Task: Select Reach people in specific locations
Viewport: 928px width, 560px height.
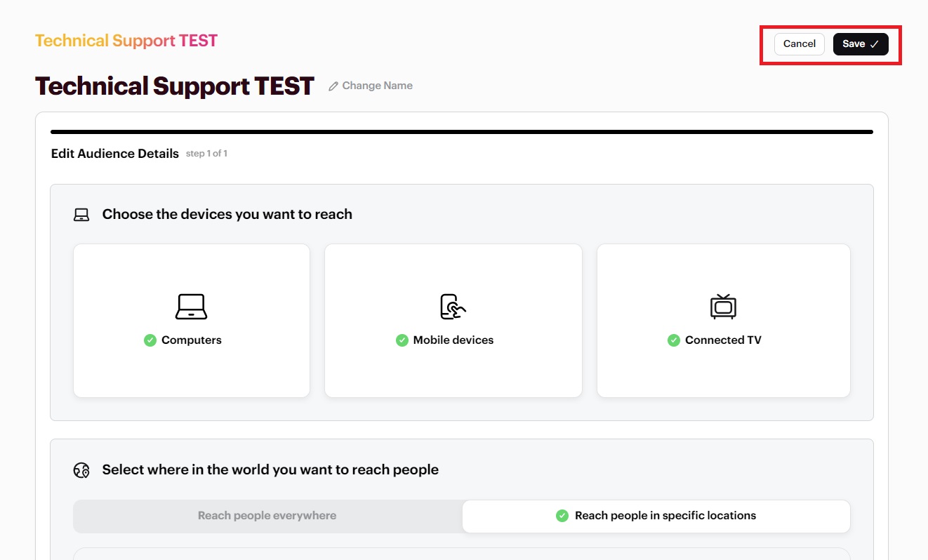Action: pyautogui.click(x=656, y=516)
